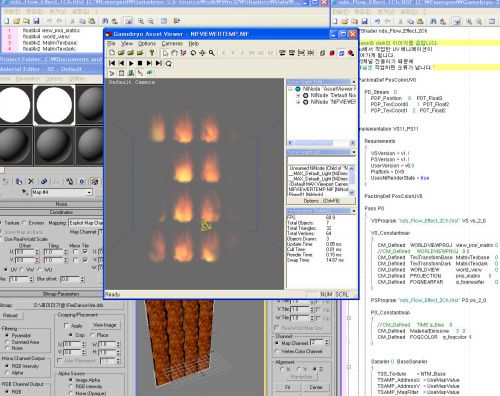Select the second white material sample sphere
The height and width of the screenshot is (396, 500).
[54, 104]
